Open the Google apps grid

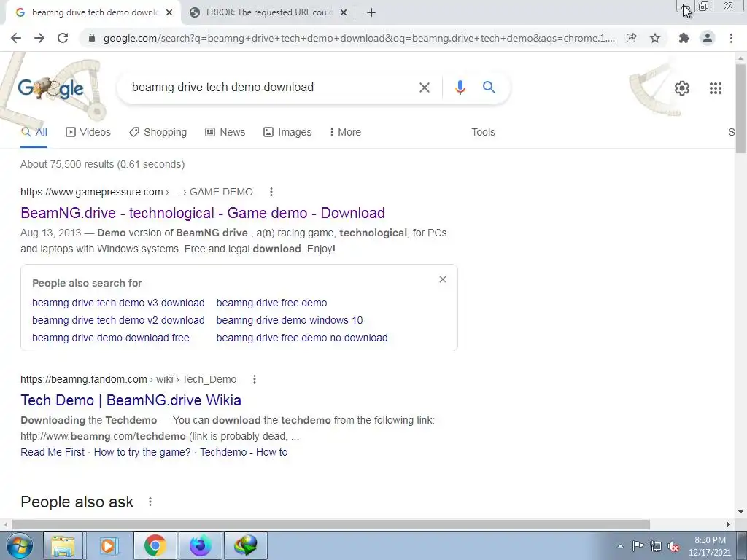[715, 88]
